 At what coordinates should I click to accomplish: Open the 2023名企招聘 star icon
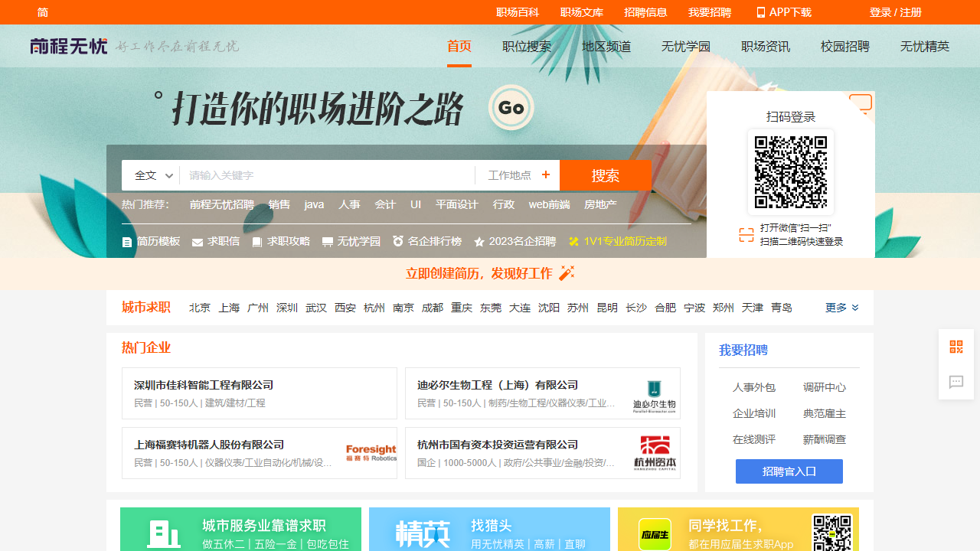[x=480, y=241]
